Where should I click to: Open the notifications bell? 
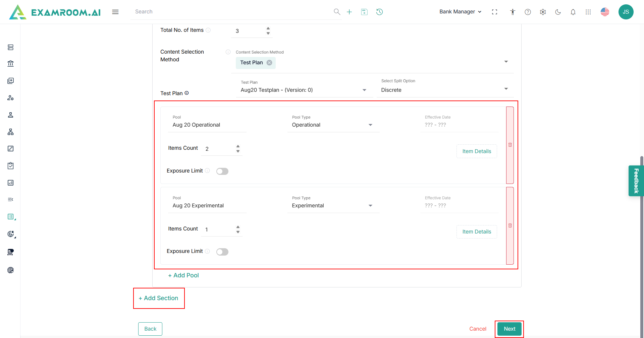click(573, 12)
